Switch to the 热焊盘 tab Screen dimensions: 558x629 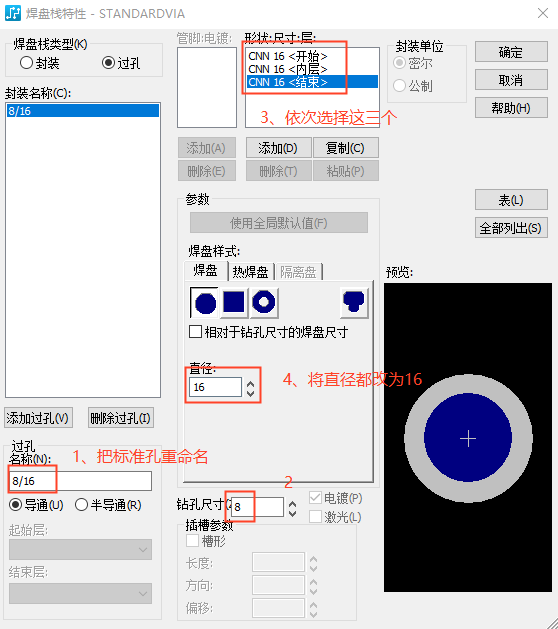pyautogui.click(x=250, y=272)
